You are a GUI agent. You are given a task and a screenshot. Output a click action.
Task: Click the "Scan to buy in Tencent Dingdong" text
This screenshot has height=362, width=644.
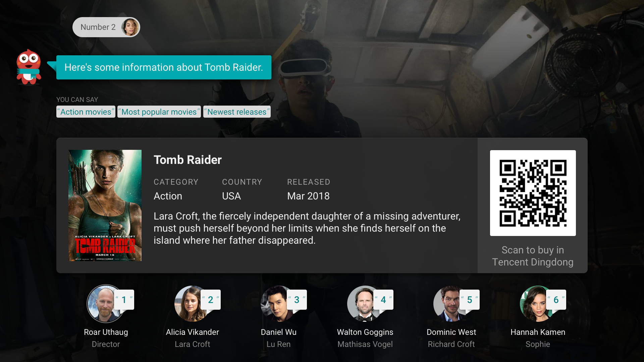pos(533,256)
